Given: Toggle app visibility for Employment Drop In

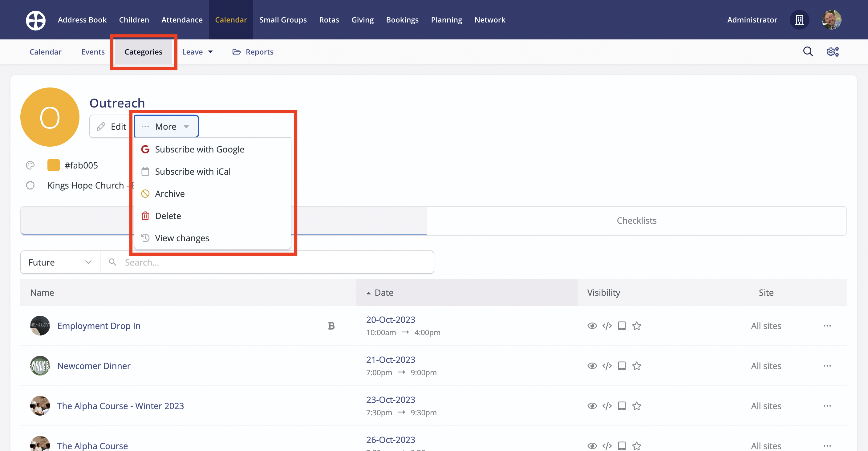Looking at the screenshot, I should pos(622,326).
